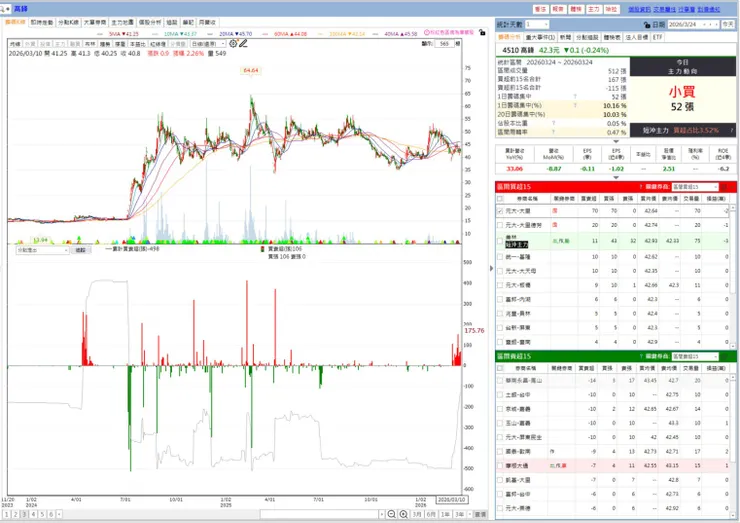740x523 pixels.
Task: Step the date forward with the right arrow
Action: click(717, 25)
